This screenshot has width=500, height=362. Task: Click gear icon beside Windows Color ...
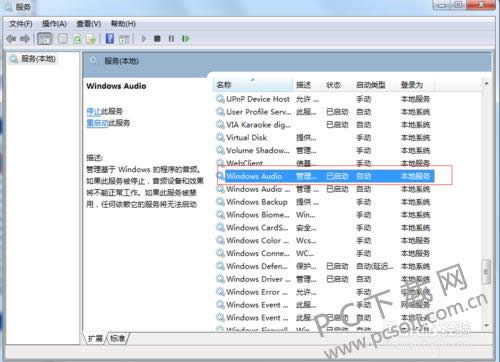[x=220, y=240]
